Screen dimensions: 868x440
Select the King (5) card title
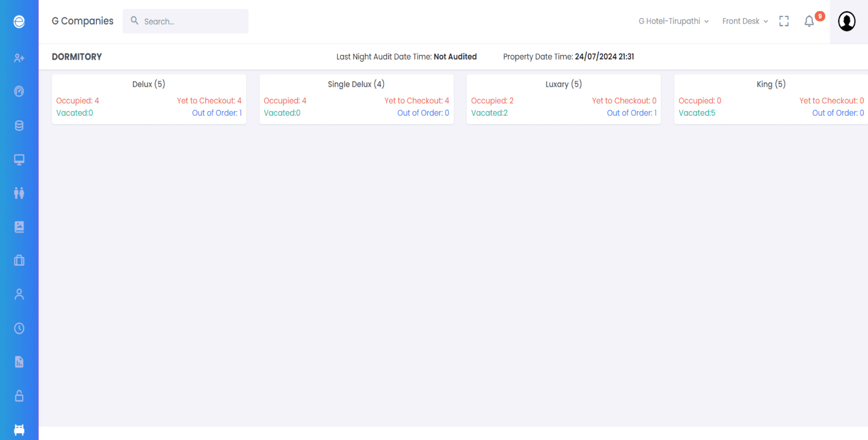coord(771,84)
